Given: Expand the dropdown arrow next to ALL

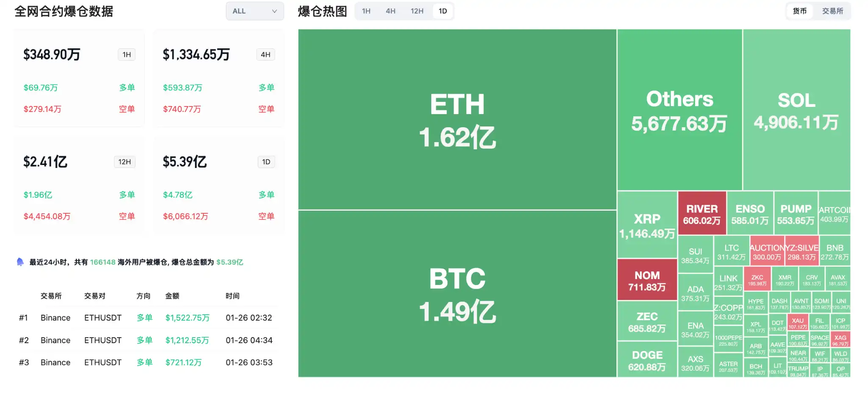Looking at the screenshot, I should (x=275, y=11).
